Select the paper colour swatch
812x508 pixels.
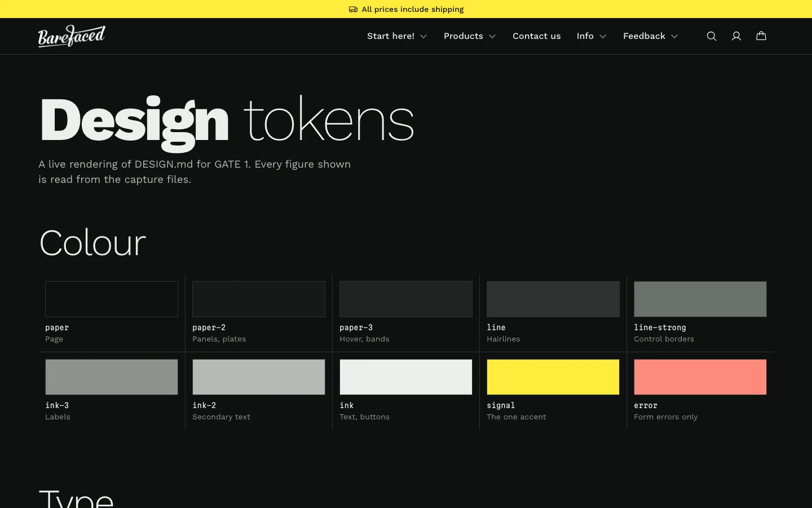point(112,299)
